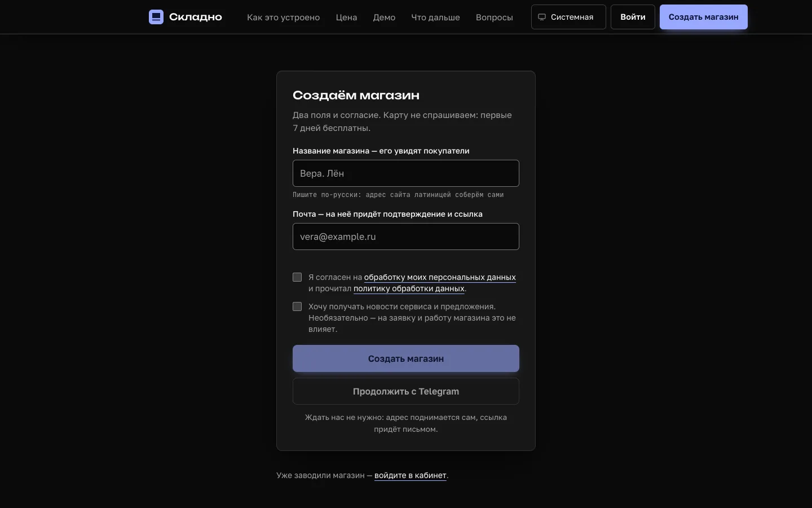Open the Демо nav item

[x=384, y=17]
